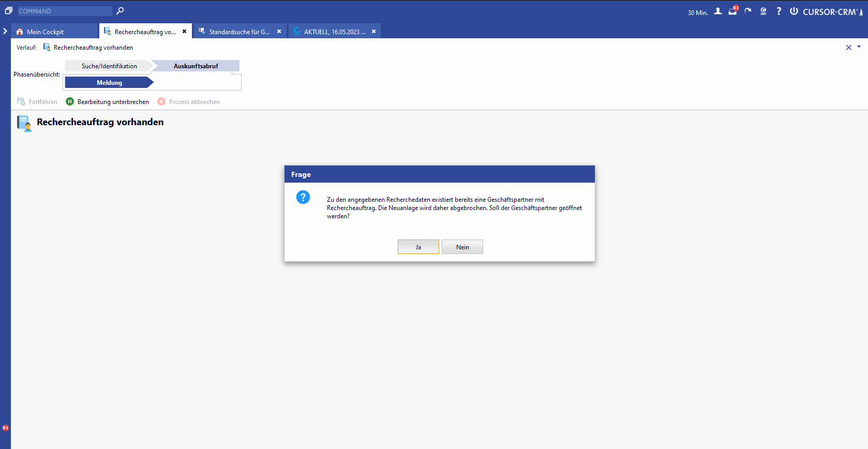The width and height of the screenshot is (868, 449).
Task: Expand the left sidebar chevron
Action: pos(5,32)
